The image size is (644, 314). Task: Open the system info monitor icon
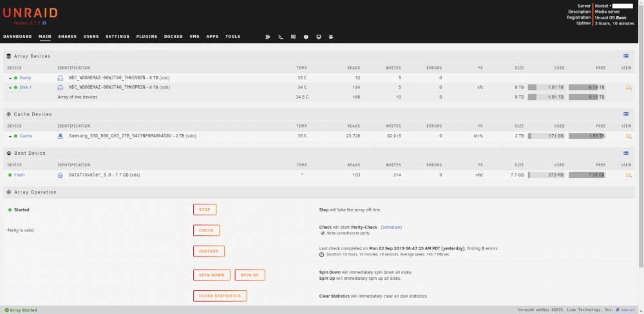(x=319, y=37)
